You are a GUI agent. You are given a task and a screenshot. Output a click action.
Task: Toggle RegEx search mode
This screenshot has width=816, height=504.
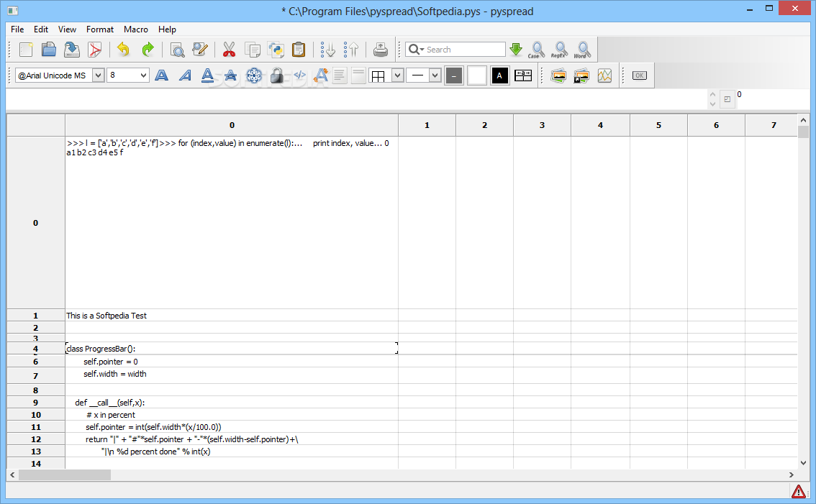coord(559,50)
